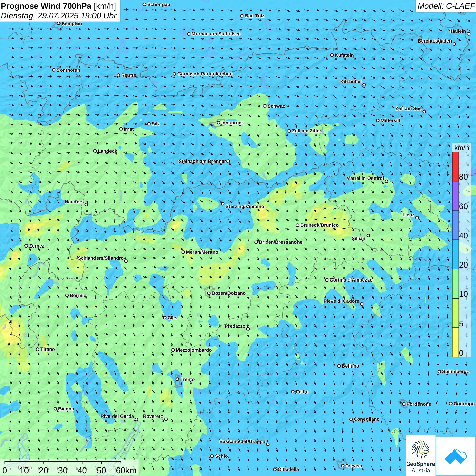Viewport: 476px width, 476px height.
Task: Click the 'Modell: C-LAEF' label
Action: pyautogui.click(x=446, y=6)
